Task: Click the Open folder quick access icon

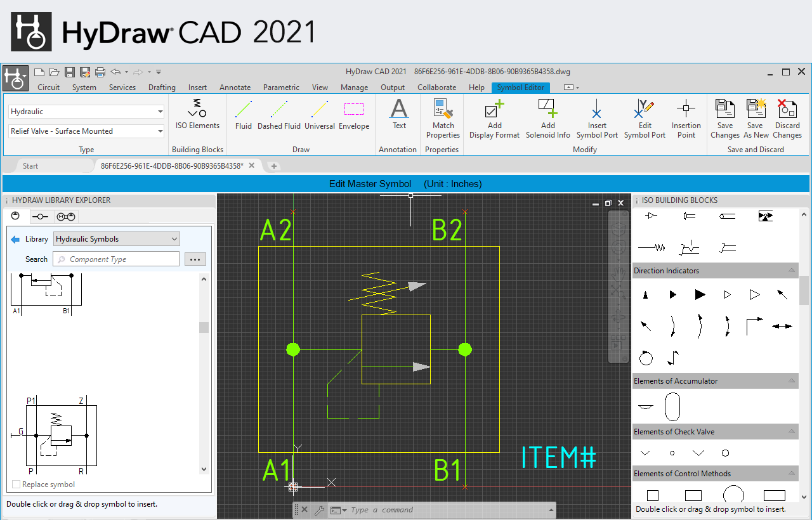Action: tap(55, 72)
